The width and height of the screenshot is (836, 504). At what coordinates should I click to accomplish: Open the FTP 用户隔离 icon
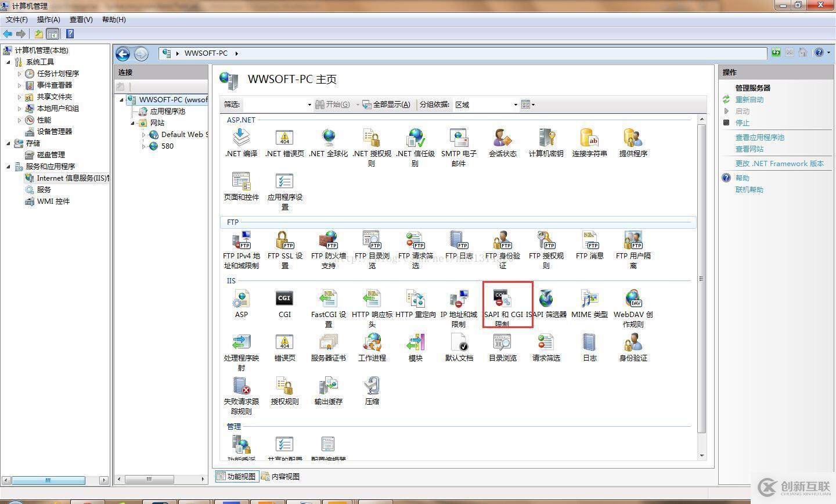[633, 250]
